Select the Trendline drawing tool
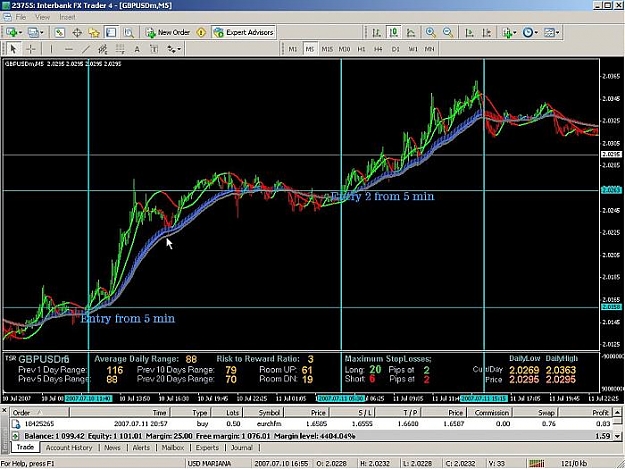 pos(86,49)
